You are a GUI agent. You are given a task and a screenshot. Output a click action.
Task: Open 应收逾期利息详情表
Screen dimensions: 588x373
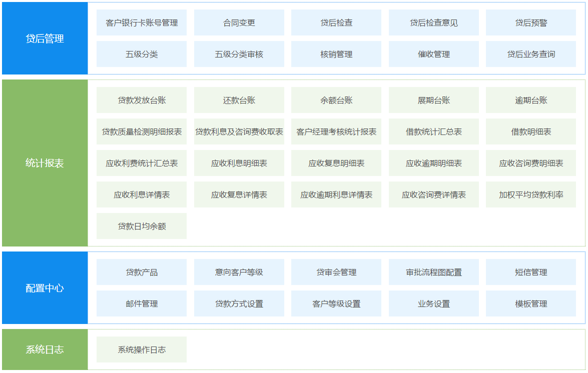click(x=336, y=194)
